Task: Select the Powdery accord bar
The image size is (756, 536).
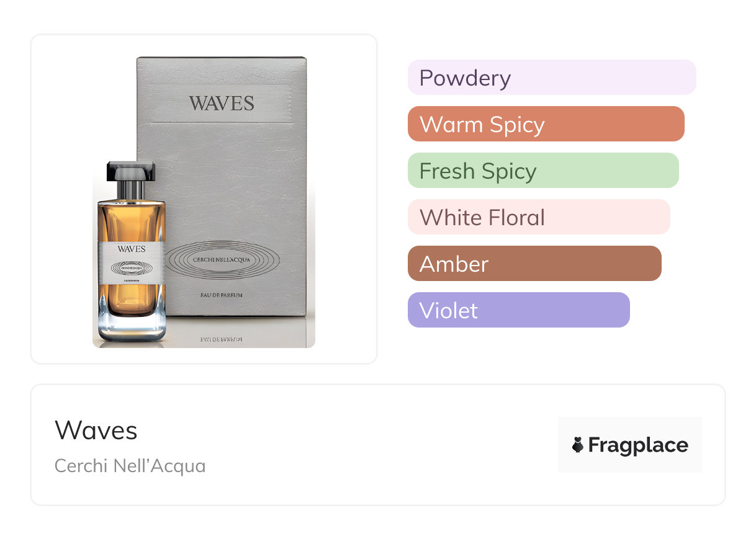Action: click(x=552, y=78)
